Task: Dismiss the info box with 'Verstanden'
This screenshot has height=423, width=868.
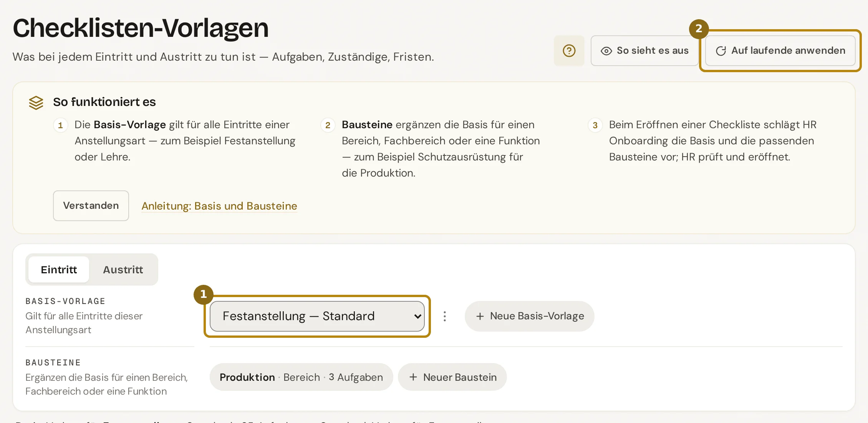Action: pyautogui.click(x=91, y=206)
